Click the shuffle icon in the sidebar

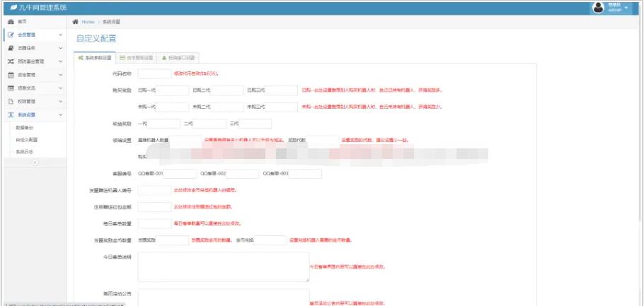point(11,61)
